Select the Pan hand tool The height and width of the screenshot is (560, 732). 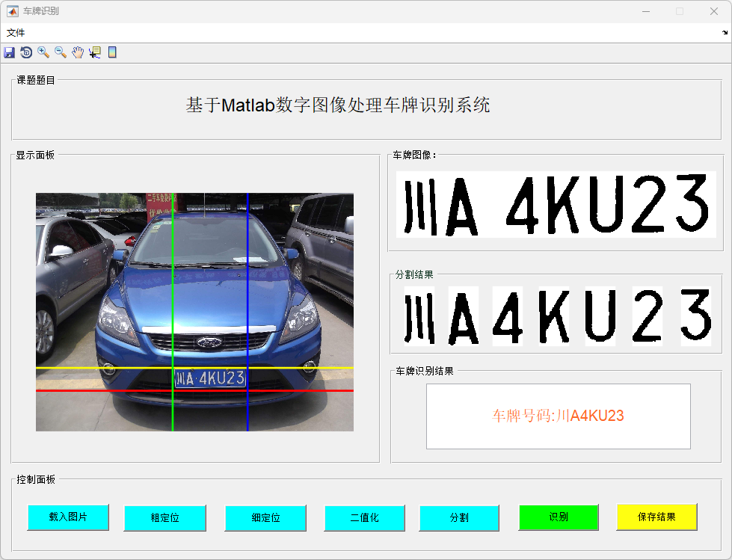click(78, 52)
